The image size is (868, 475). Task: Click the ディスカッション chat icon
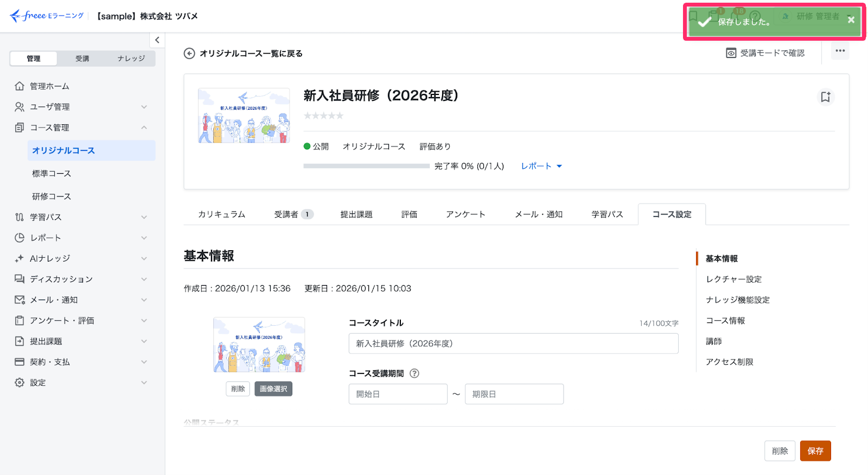tap(20, 279)
